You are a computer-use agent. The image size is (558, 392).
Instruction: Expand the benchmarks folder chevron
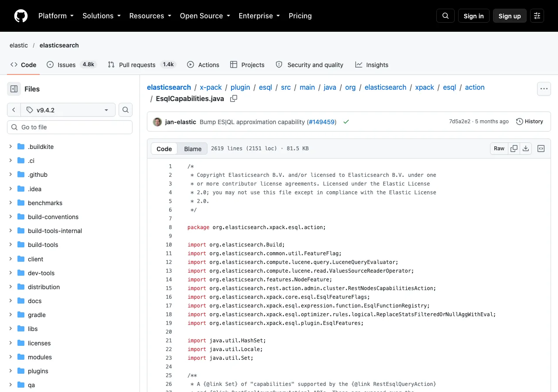[x=11, y=203]
